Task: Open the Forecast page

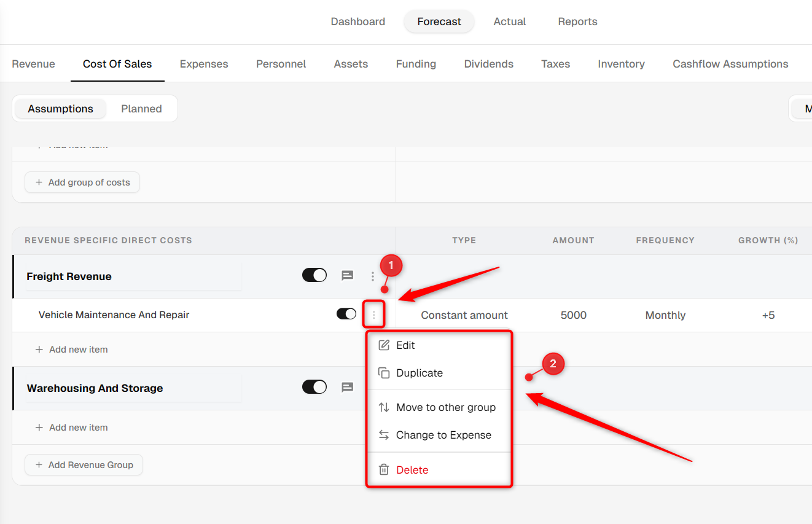Action: (x=439, y=22)
